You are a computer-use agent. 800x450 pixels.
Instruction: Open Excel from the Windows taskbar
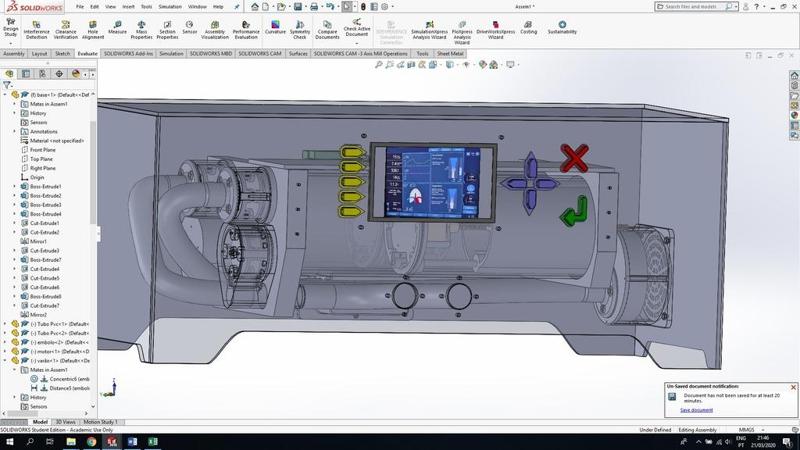(x=154, y=441)
